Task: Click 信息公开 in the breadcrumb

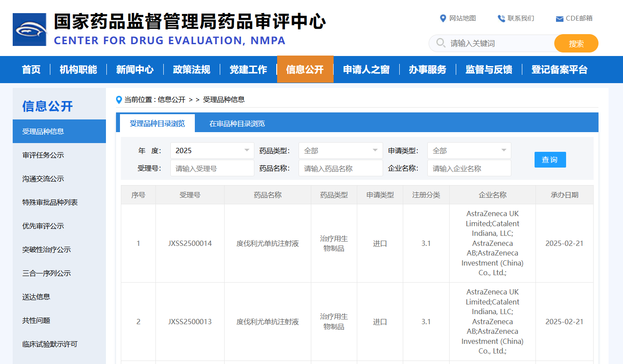Action: (172, 100)
